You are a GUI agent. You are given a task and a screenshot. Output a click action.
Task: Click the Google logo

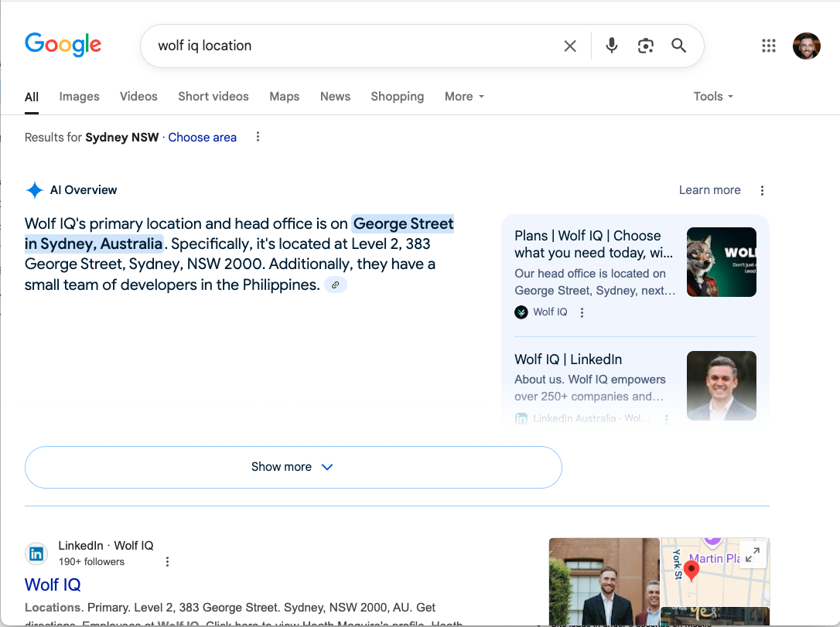(63, 44)
